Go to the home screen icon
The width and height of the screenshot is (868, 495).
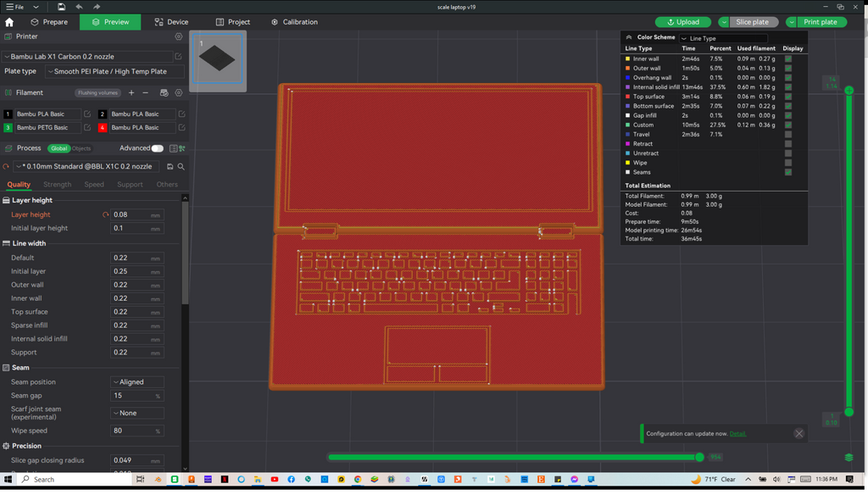8,22
